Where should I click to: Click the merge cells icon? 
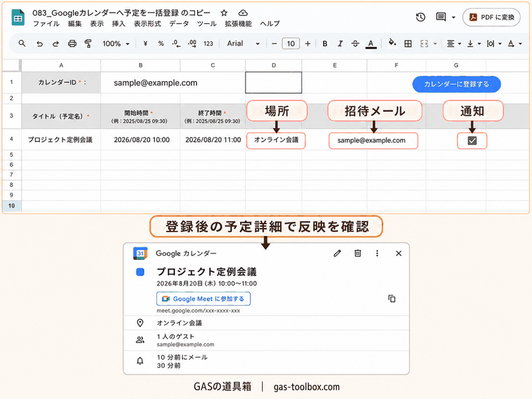point(424,43)
